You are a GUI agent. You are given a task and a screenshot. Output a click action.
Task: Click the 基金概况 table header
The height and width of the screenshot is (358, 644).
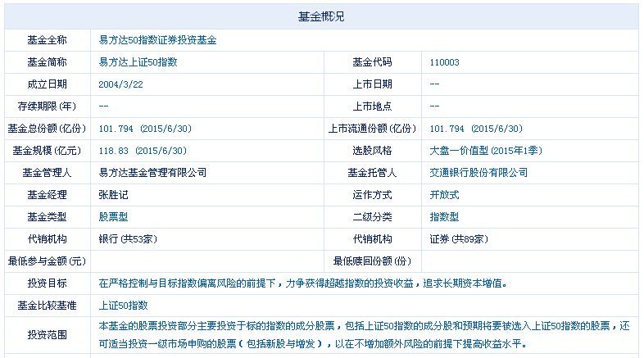click(x=321, y=16)
